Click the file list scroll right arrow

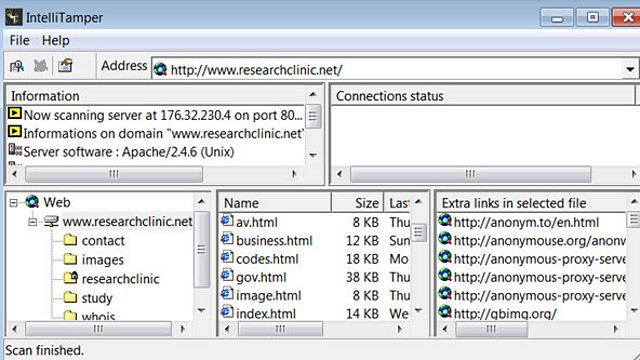(400, 329)
